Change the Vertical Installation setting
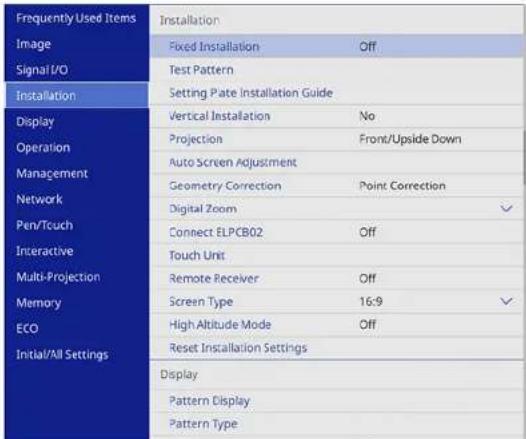The image size is (526, 439). click(x=337, y=116)
